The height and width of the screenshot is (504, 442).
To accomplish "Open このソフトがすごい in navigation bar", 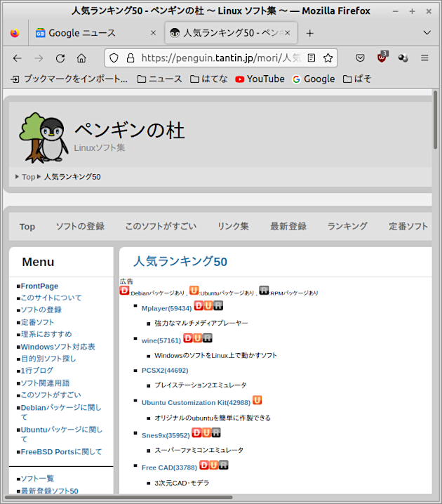I will coord(161,226).
